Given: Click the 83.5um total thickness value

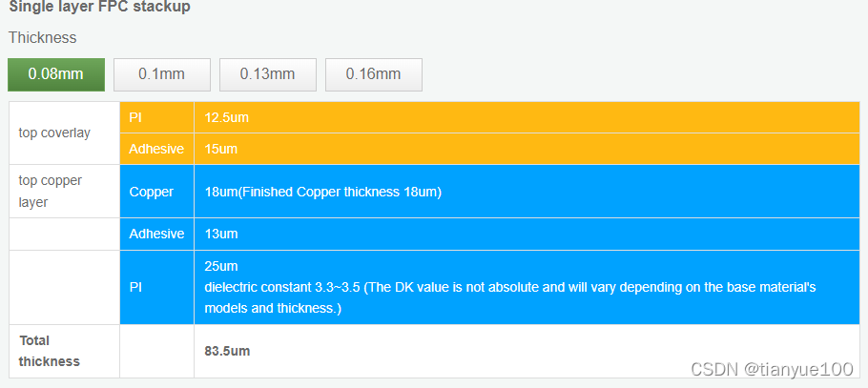Looking at the screenshot, I should (227, 351).
